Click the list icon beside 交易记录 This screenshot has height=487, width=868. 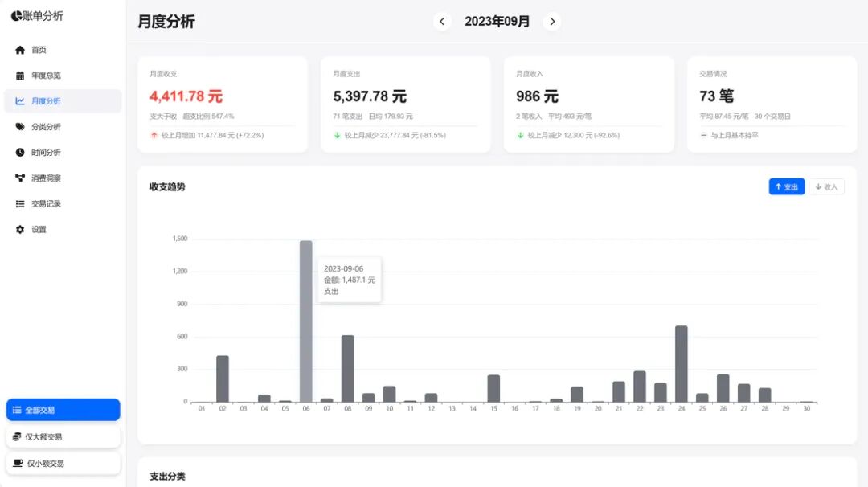coord(20,203)
